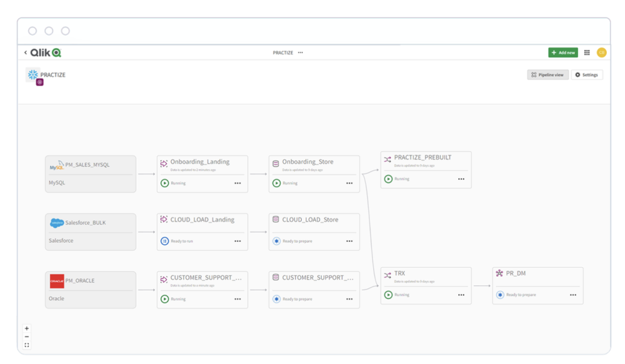Fit the pipeline to screen

(x=27, y=345)
